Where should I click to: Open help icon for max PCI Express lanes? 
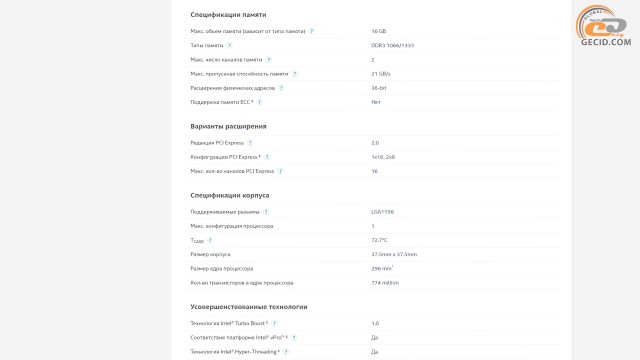coord(280,171)
